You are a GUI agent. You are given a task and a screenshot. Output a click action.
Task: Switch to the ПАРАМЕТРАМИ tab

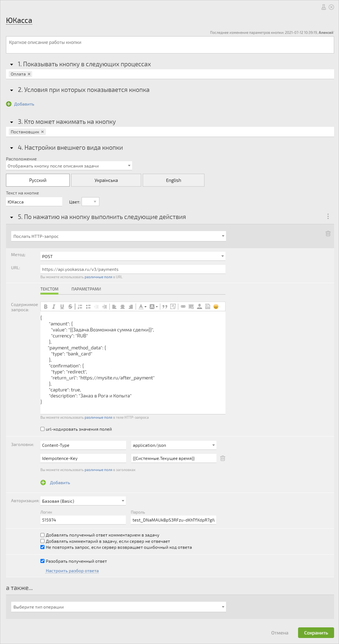click(86, 289)
